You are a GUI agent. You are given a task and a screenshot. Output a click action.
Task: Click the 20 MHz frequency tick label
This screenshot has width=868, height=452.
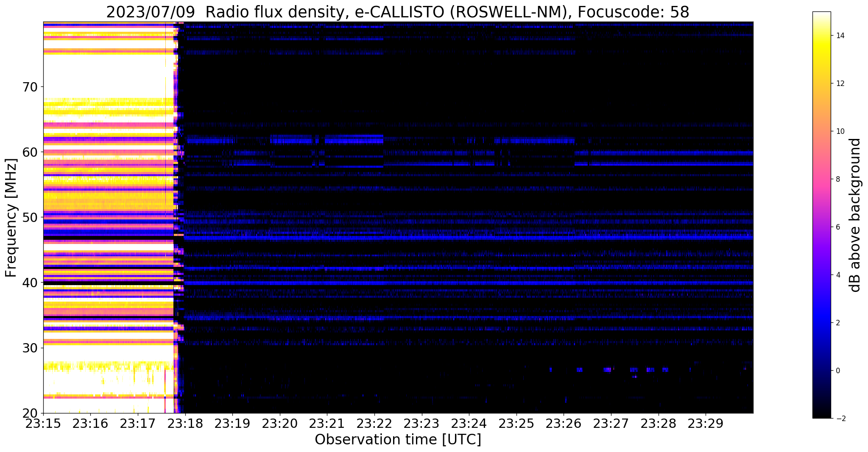tap(30, 413)
